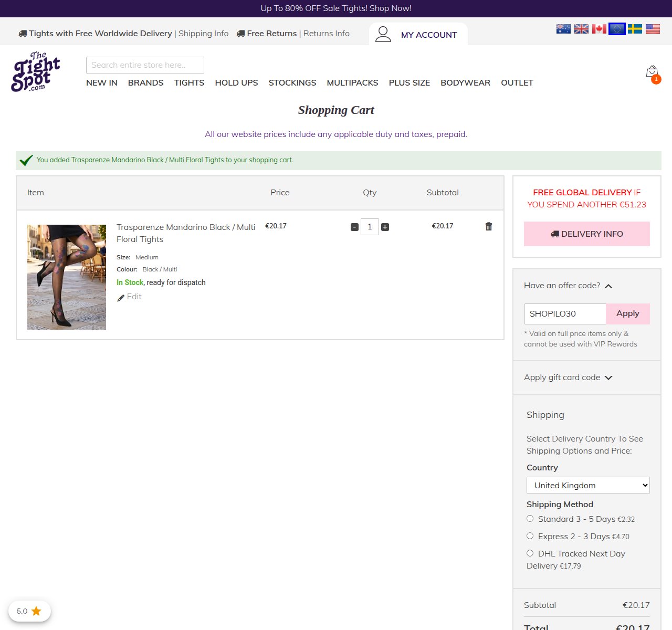Select the United States flag store
672x630 pixels.
click(653, 29)
